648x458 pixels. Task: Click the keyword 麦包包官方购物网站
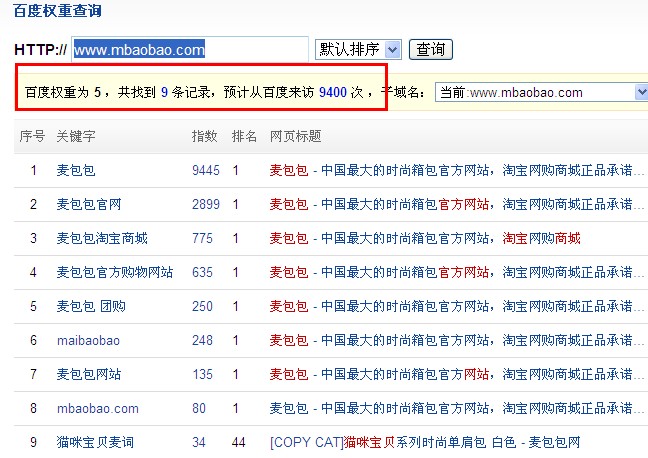coord(115,272)
